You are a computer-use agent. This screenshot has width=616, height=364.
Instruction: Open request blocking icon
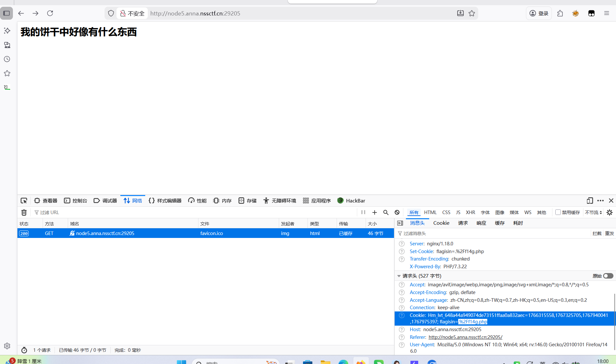pos(397,212)
